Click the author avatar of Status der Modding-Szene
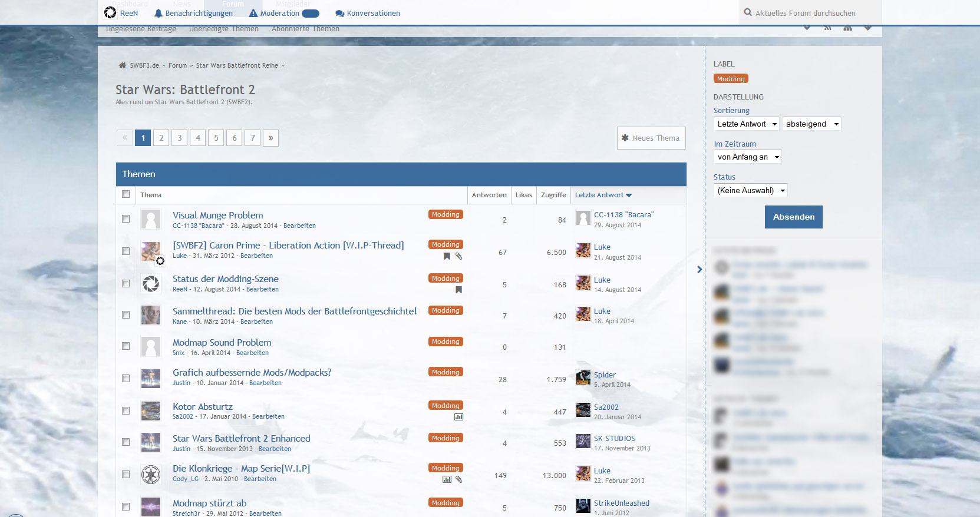Viewport: 980px width, 517px height. tap(151, 284)
